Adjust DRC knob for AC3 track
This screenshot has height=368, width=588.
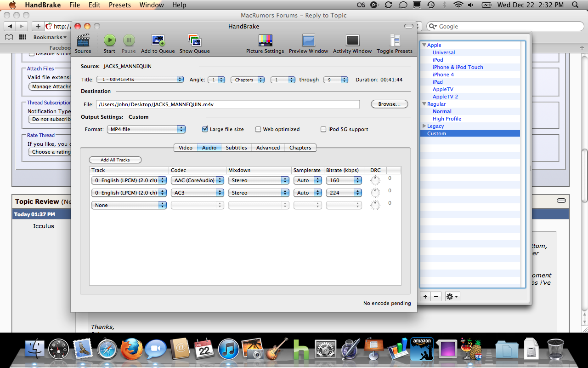pos(375,193)
